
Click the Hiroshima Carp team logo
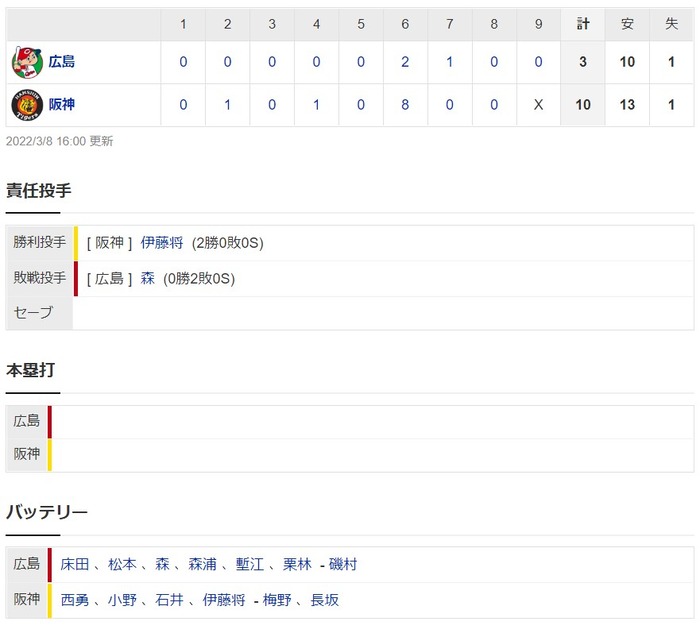27,62
